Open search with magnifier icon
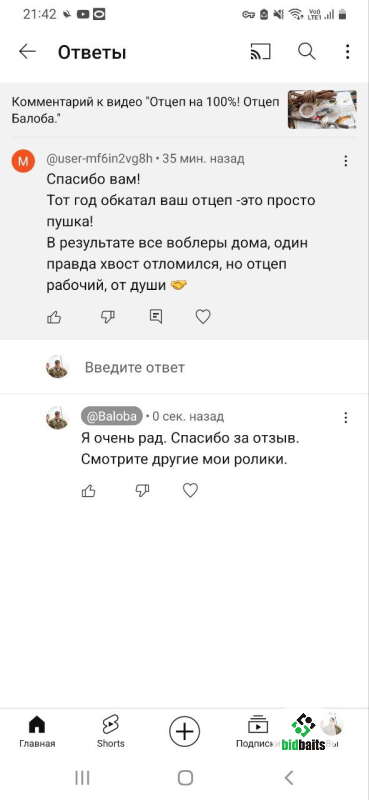Viewport: 369px width, 800px height. [307, 52]
